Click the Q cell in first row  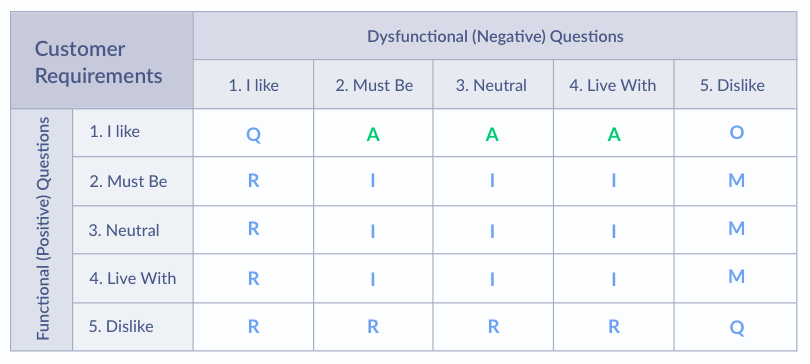pyautogui.click(x=254, y=135)
